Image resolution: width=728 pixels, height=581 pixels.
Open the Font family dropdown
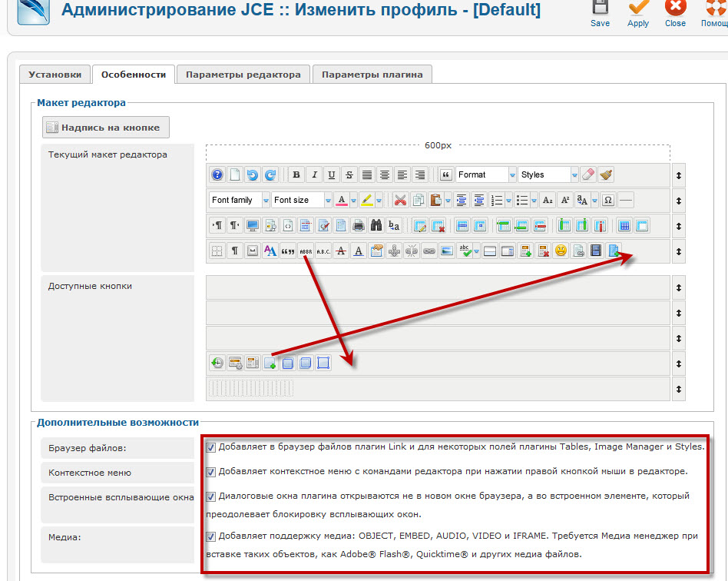pyautogui.click(x=240, y=200)
